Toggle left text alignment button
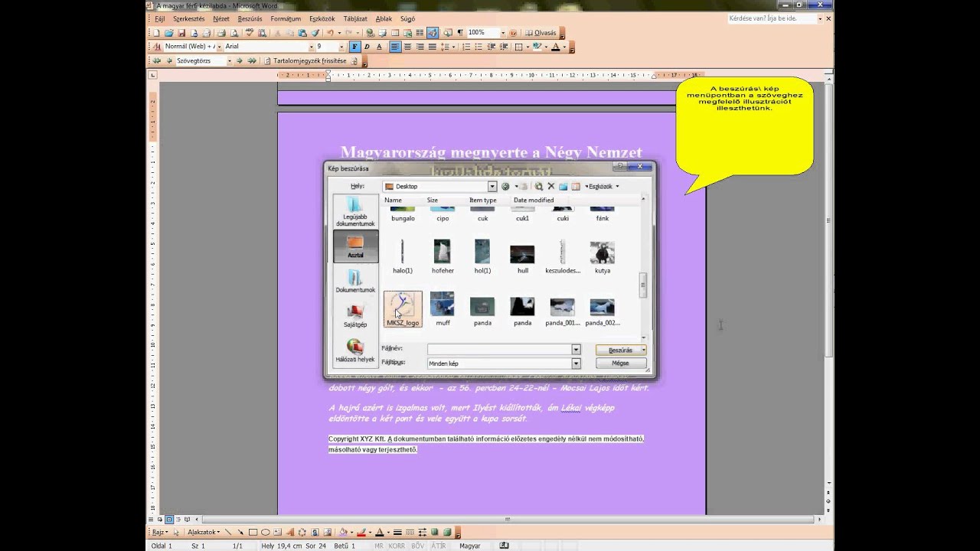Viewport: 980px width, 551px height. coord(395,47)
